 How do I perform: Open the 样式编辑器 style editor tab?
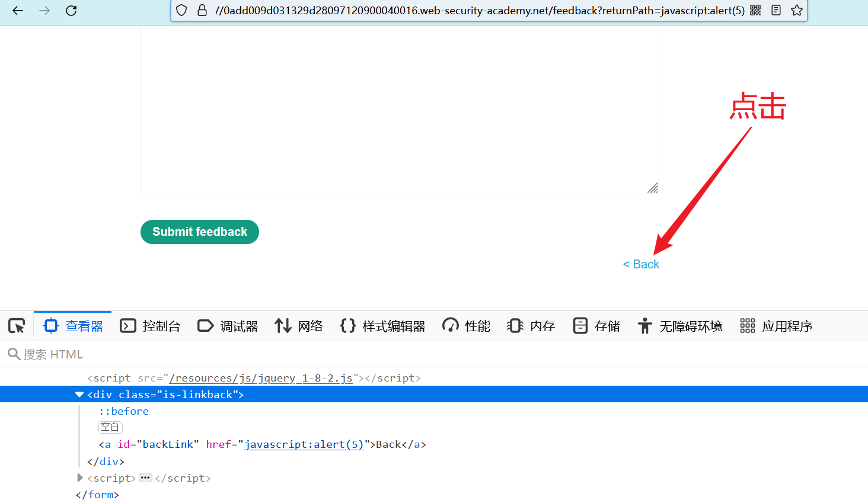(383, 326)
